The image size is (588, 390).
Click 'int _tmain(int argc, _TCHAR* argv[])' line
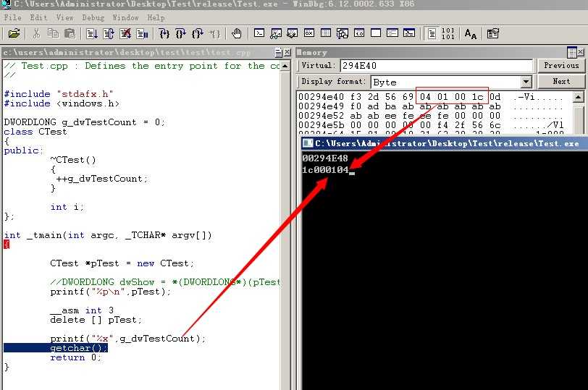tap(108, 235)
